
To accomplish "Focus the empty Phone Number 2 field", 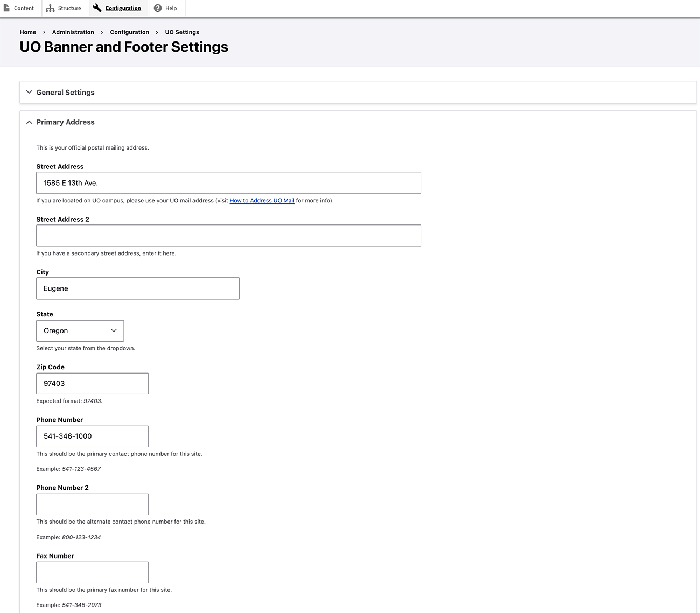I will coord(92,504).
